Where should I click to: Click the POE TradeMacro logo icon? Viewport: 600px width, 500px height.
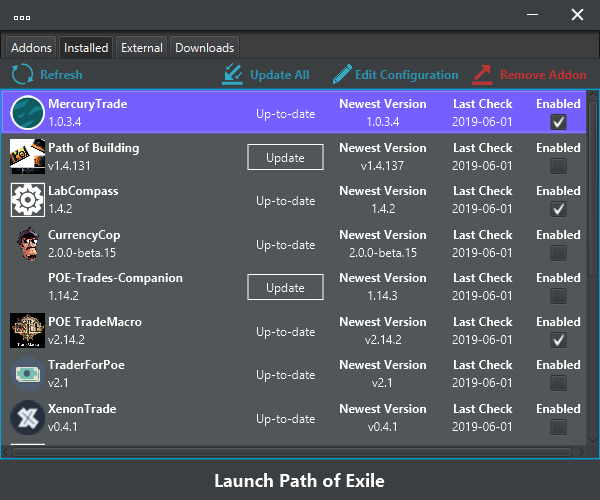tap(27, 330)
